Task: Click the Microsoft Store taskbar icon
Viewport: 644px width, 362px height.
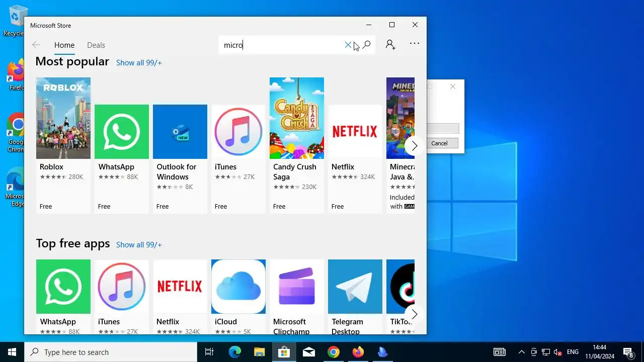Action: [x=284, y=352]
